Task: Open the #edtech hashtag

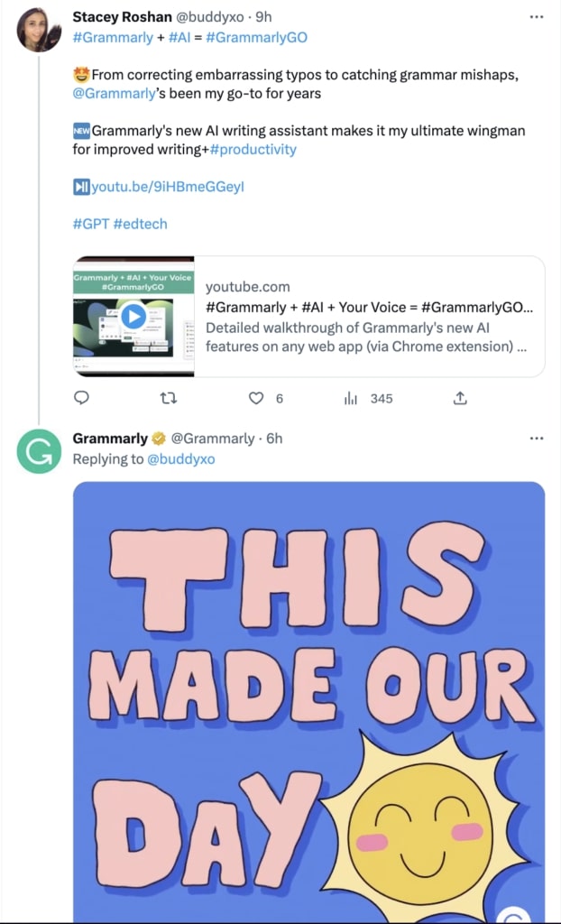Action: (142, 224)
